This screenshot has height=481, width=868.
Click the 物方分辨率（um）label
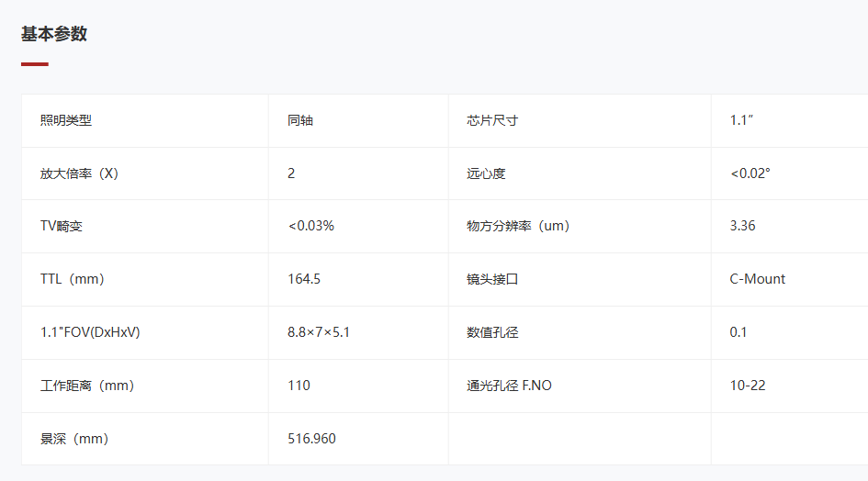[518, 226]
